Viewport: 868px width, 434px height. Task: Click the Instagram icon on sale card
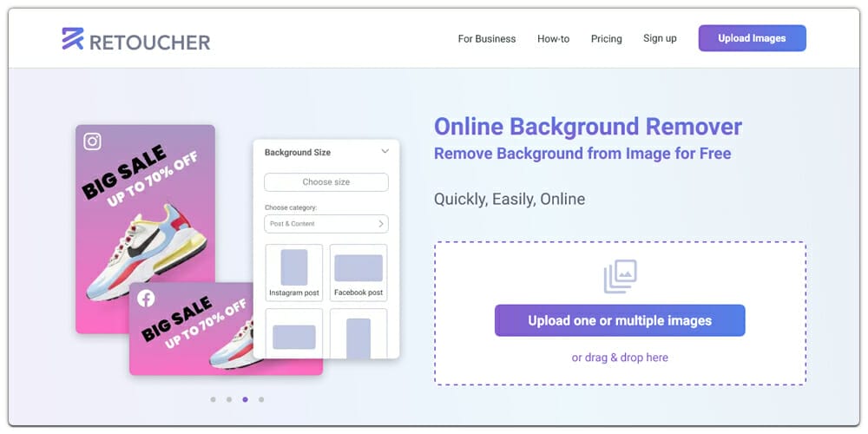tap(93, 141)
